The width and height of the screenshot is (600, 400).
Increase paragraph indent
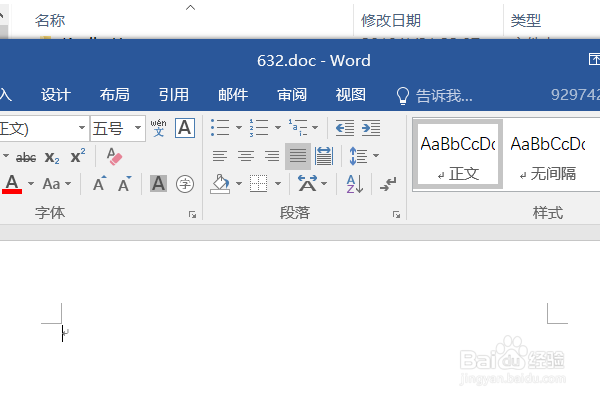(371, 128)
